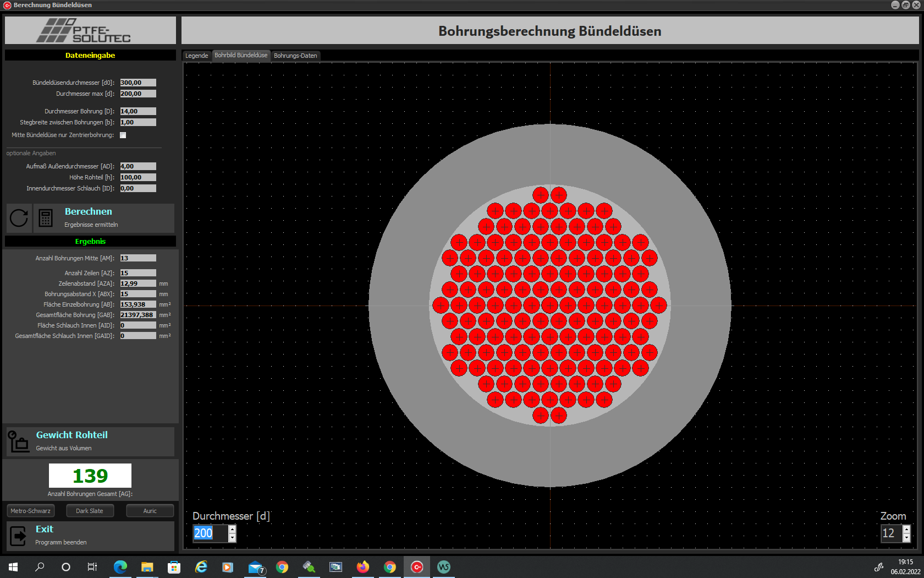Screen dimensions: 924x578
Task: Click the refresh/reset circular arrow icon
Action: point(19,218)
